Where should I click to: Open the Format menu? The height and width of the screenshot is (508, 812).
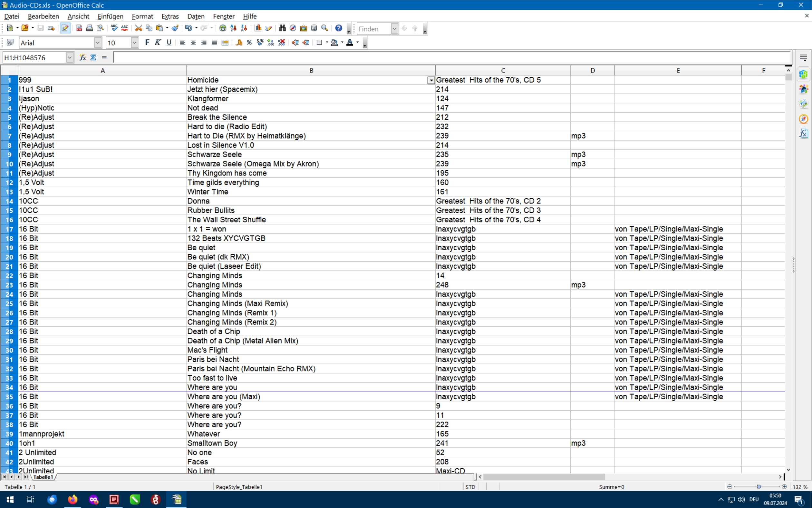pos(142,16)
